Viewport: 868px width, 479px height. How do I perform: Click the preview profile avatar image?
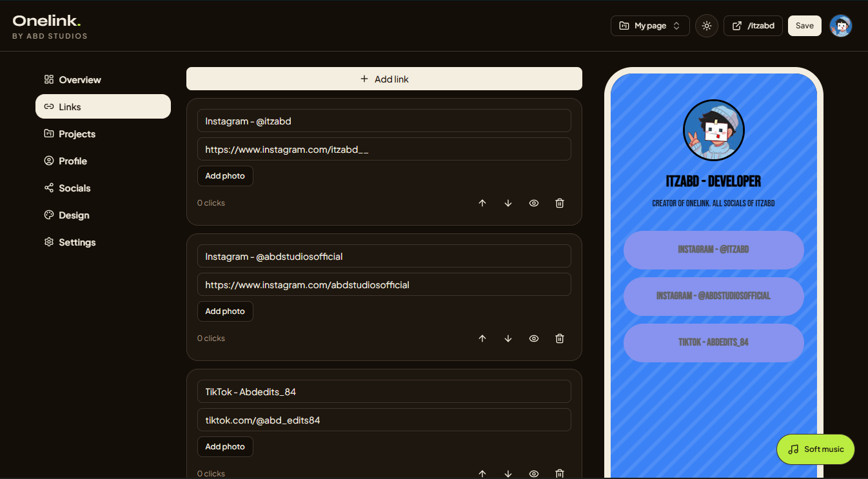(x=714, y=130)
